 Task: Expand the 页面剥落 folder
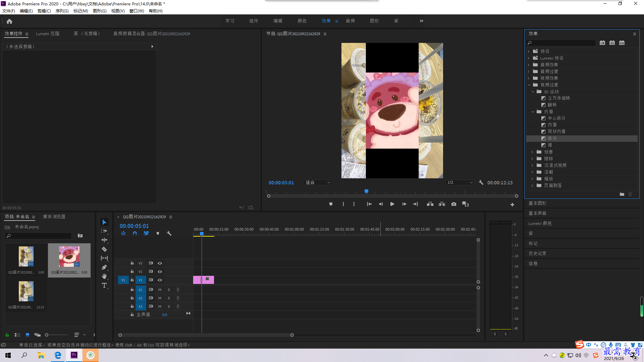(x=532, y=185)
